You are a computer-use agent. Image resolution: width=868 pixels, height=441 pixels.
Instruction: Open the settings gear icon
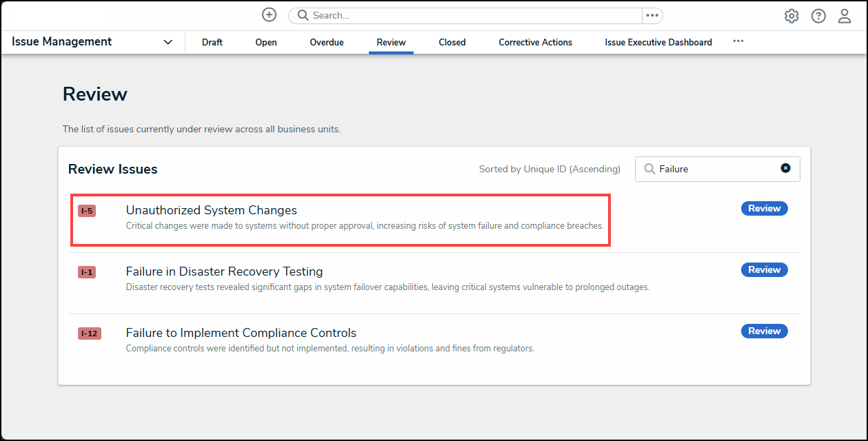(x=791, y=16)
